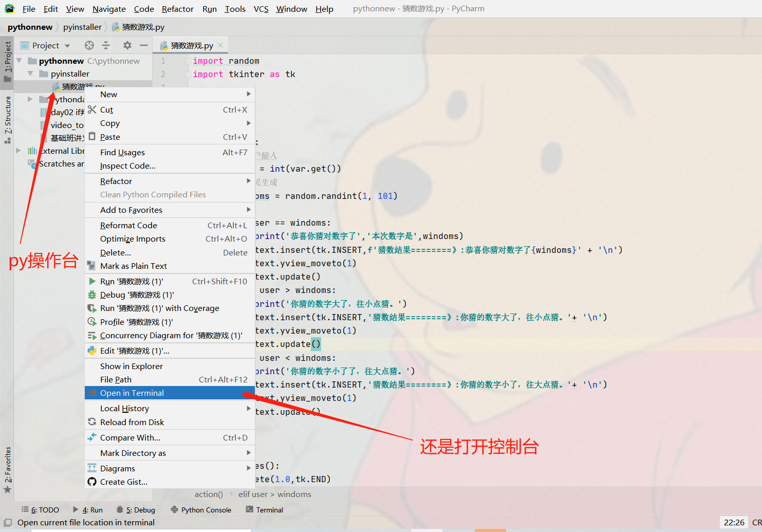This screenshot has width=762, height=532.
Task: Expand the External Libraries node
Action: (18, 151)
